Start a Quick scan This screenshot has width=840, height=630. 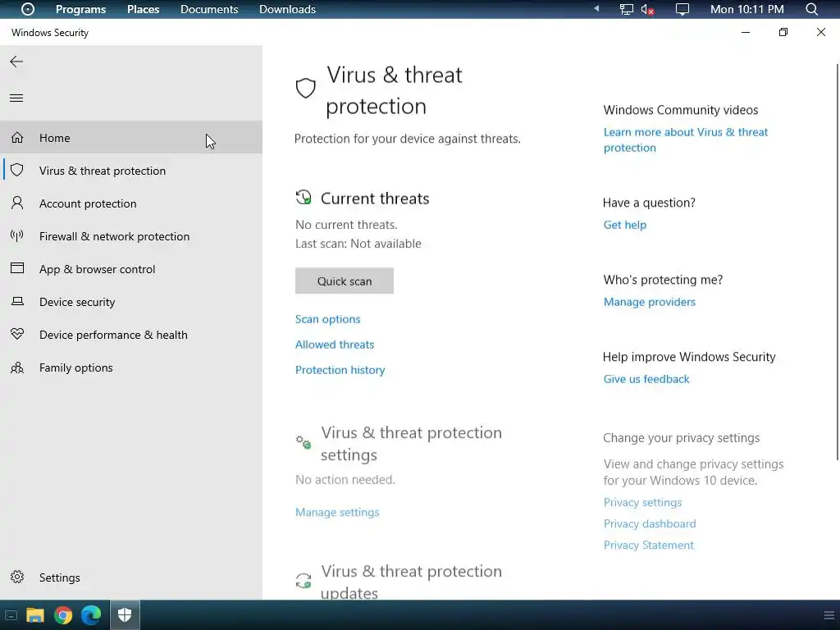coord(345,281)
